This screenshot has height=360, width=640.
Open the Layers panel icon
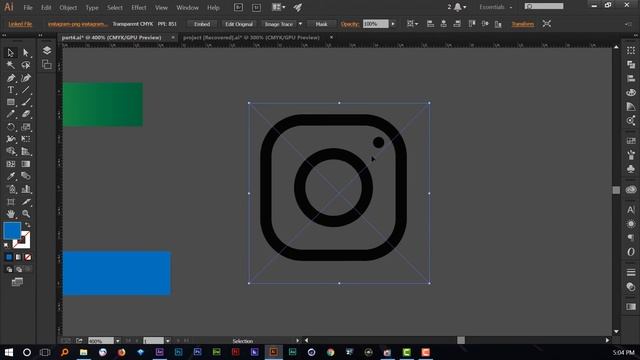point(47,50)
